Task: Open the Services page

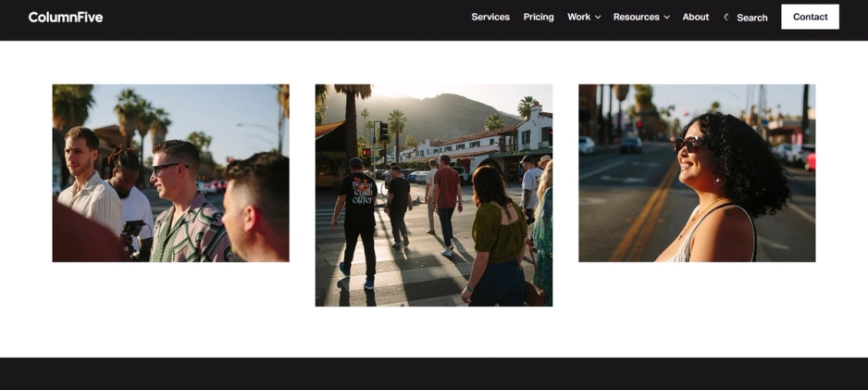Action: (x=490, y=18)
